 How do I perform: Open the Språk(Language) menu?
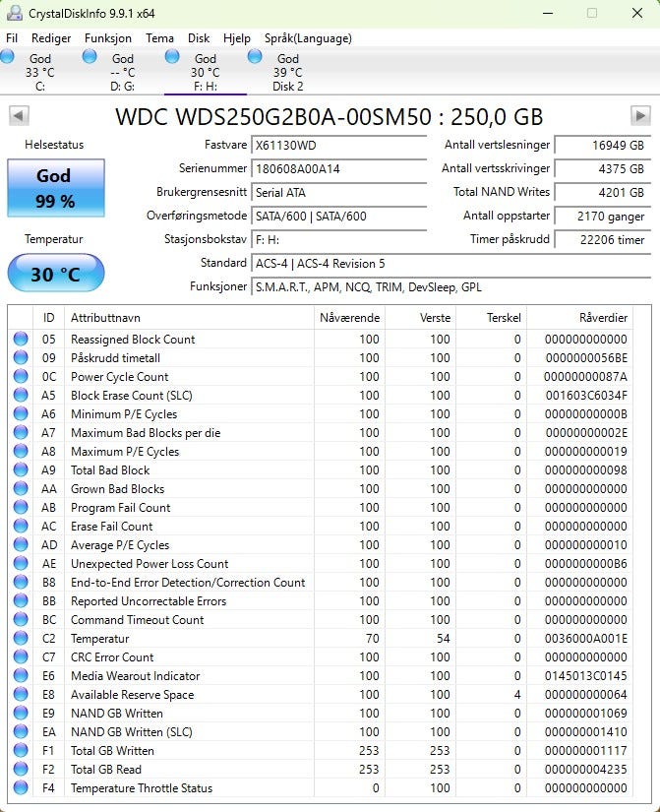click(x=308, y=38)
